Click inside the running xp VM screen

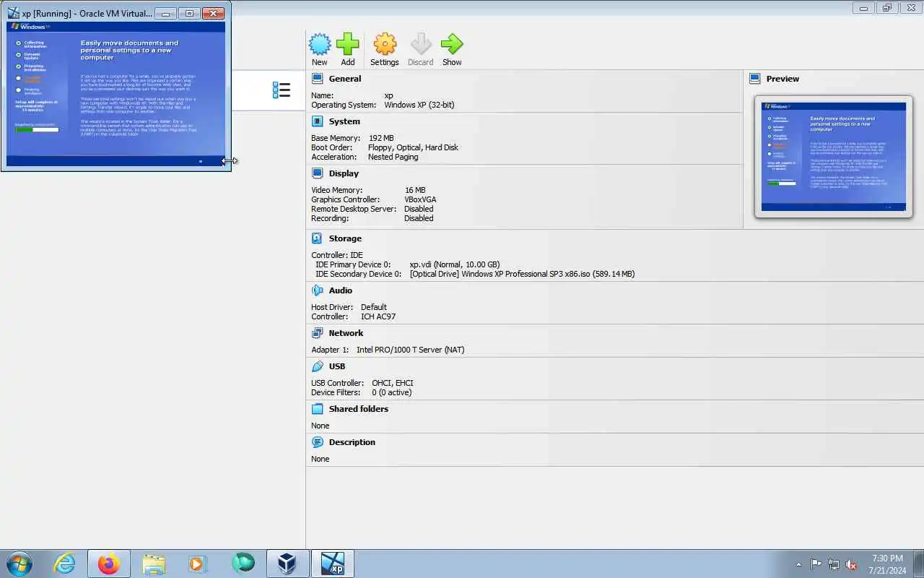tap(115, 94)
